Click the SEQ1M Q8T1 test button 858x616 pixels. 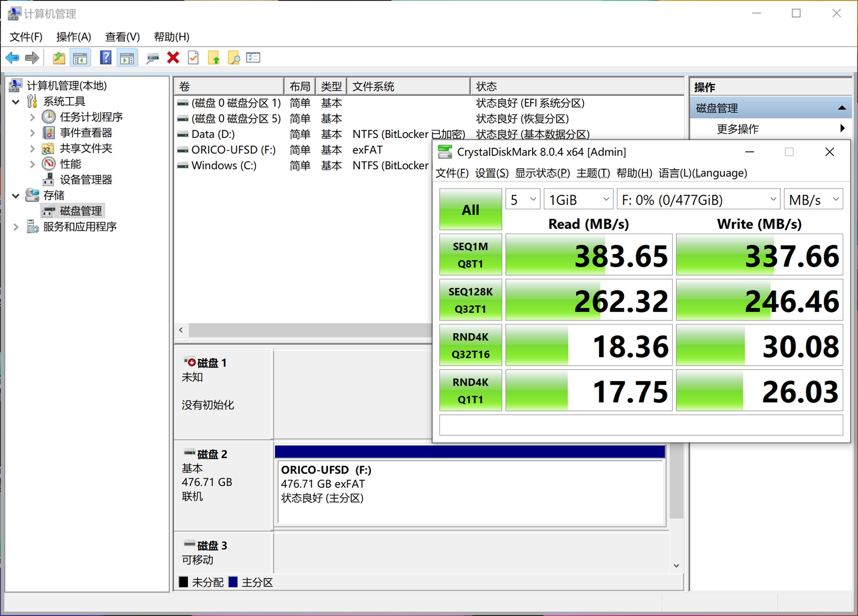[470, 255]
